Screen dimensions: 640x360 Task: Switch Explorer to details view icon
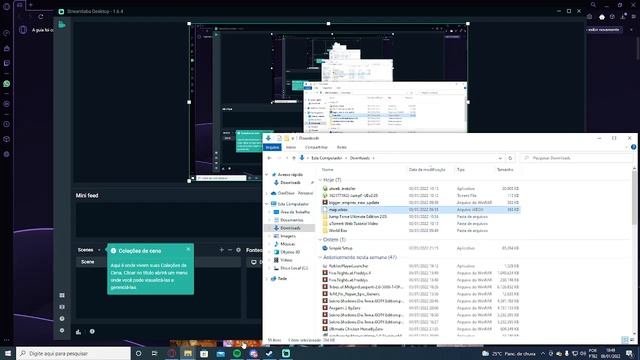[x=625, y=340]
